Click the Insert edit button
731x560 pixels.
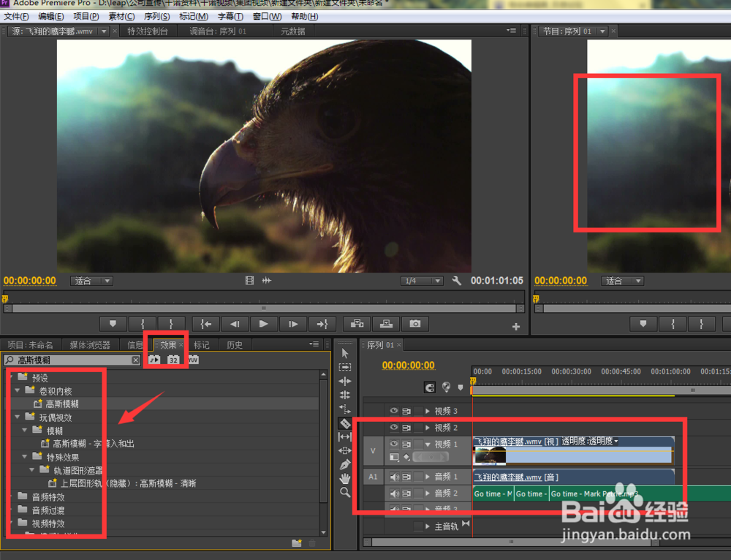357,324
